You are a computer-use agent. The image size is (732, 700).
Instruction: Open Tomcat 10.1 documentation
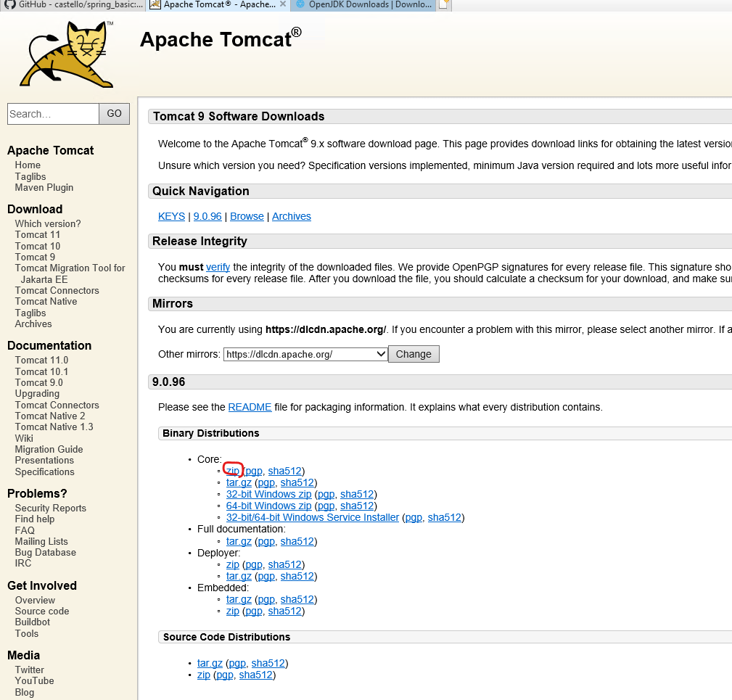click(41, 372)
